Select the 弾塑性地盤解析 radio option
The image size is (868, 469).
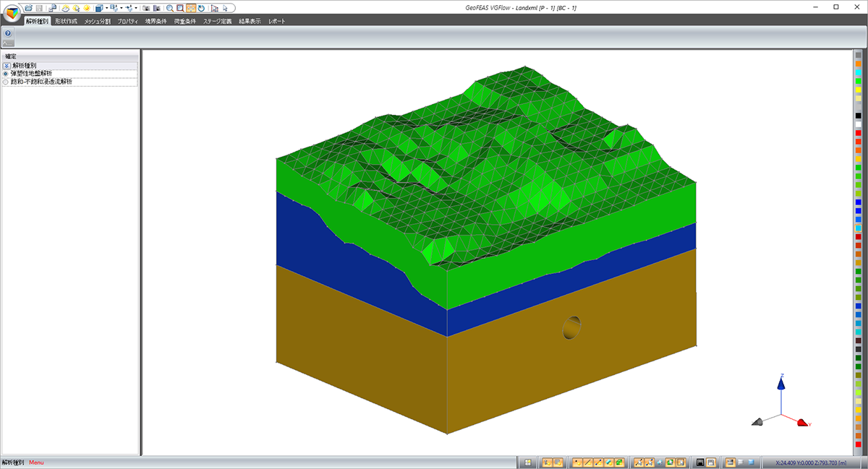click(6, 74)
